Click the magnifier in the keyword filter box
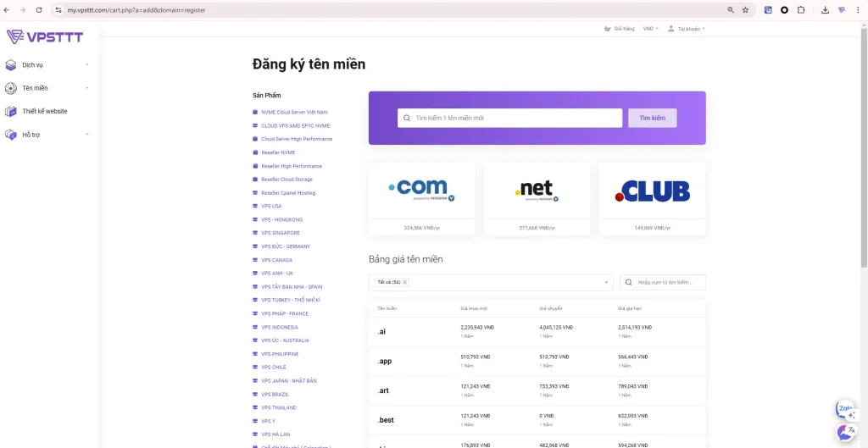 [629, 282]
